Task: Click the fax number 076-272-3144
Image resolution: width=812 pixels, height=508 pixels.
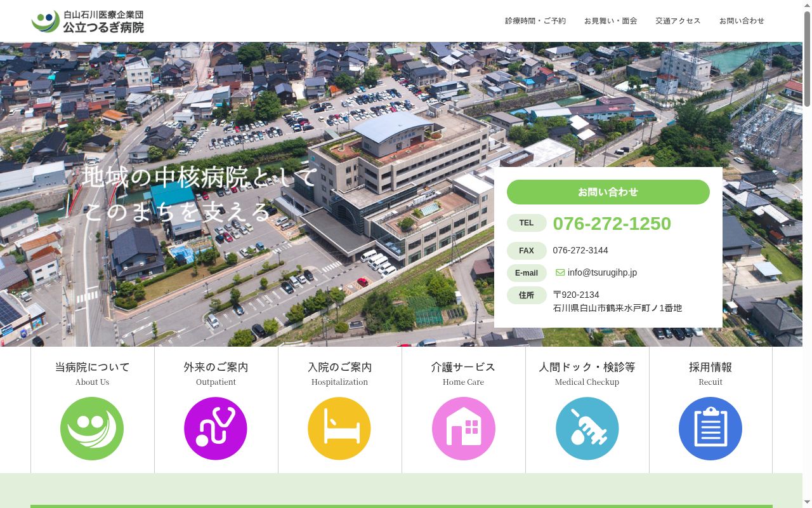Action: [580, 250]
